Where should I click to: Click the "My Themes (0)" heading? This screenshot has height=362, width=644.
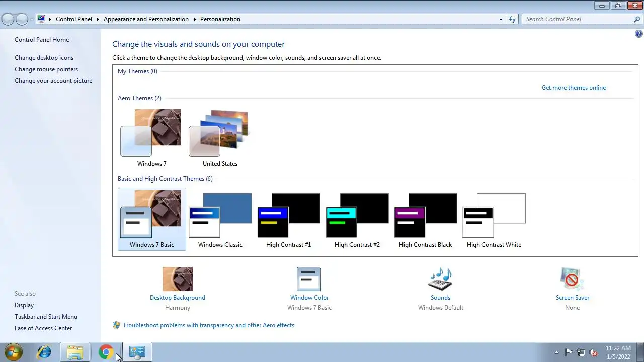click(137, 71)
